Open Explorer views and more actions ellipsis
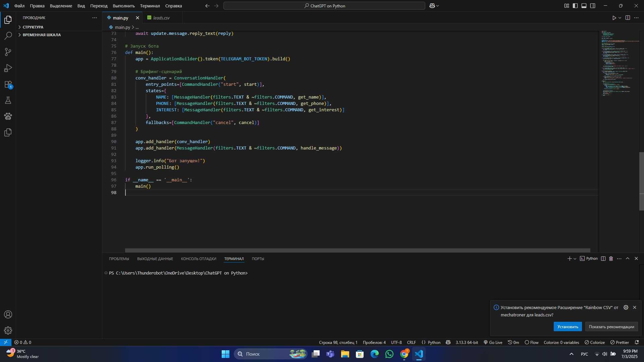The width and height of the screenshot is (644, 362). 95,18
